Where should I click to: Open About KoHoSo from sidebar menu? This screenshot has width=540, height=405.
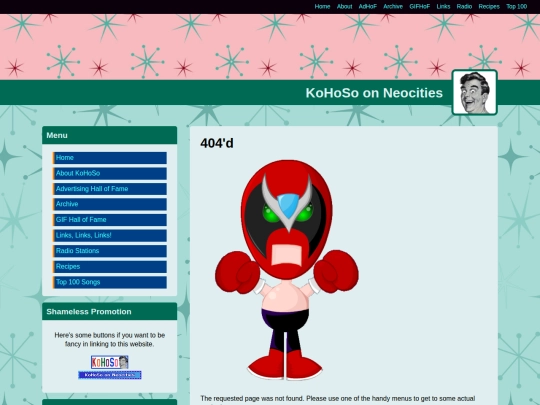click(110, 174)
